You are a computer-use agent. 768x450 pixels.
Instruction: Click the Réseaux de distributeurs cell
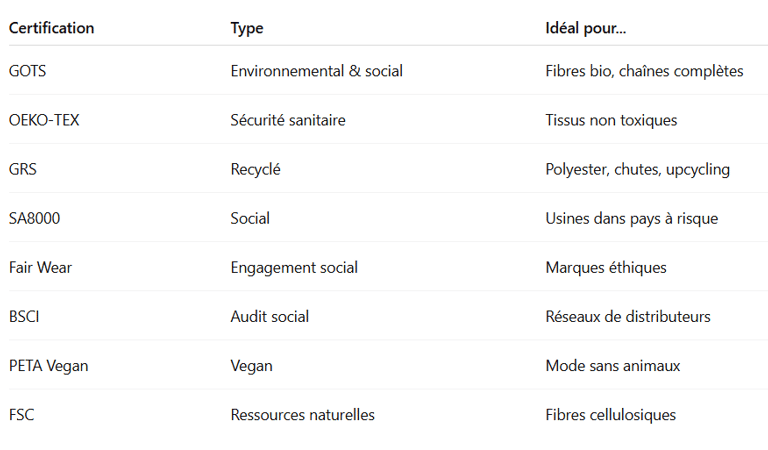628,316
